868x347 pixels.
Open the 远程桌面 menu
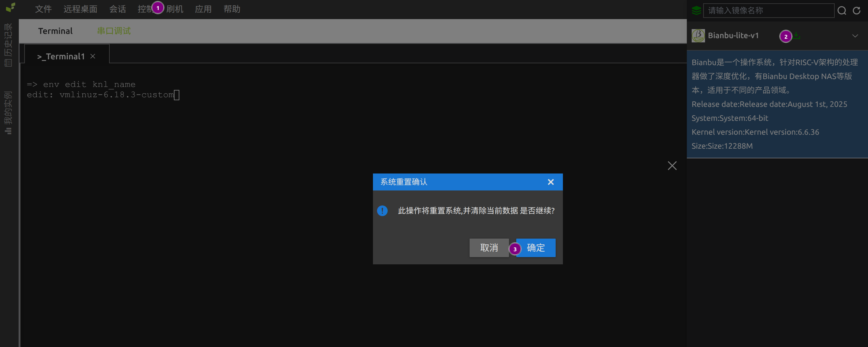pyautogui.click(x=80, y=9)
